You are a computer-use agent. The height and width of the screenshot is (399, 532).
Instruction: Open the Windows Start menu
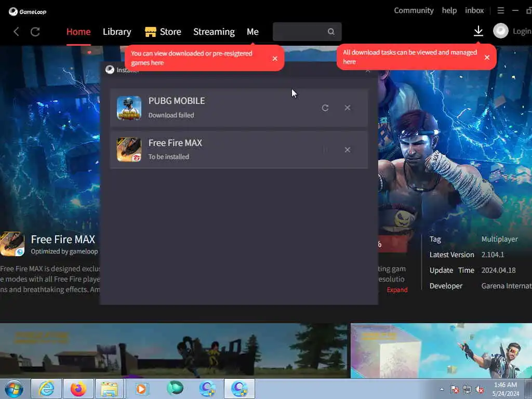pyautogui.click(x=14, y=389)
